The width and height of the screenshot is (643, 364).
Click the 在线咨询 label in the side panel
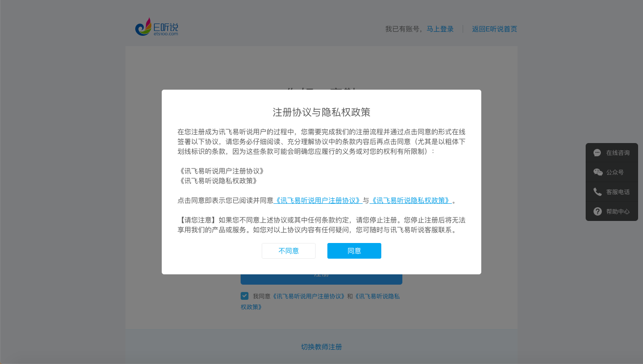click(618, 153)
